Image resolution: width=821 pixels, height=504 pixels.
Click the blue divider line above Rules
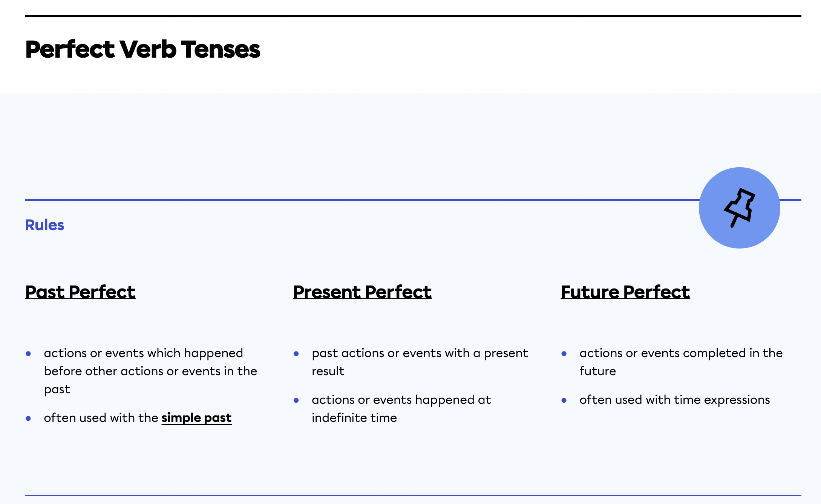click(x=339, y=200)
